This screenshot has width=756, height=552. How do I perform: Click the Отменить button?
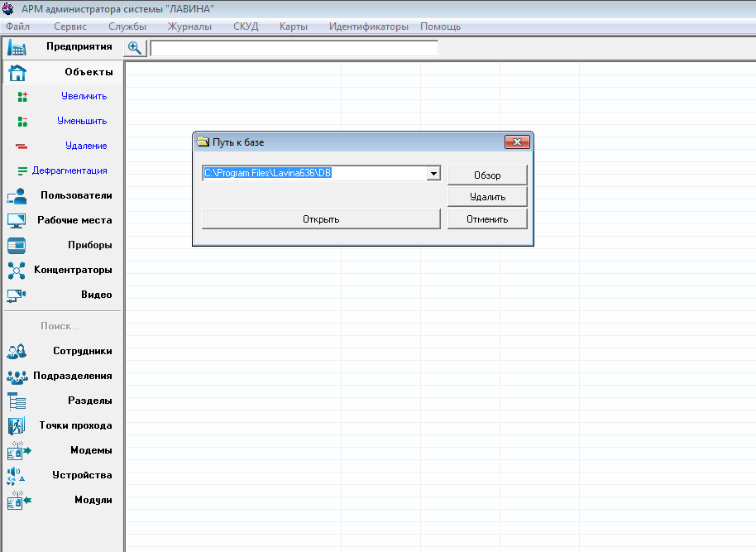487,219
